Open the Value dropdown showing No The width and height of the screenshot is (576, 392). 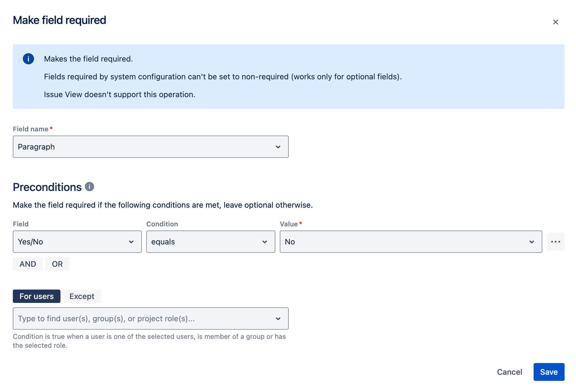tap(404, 242)
